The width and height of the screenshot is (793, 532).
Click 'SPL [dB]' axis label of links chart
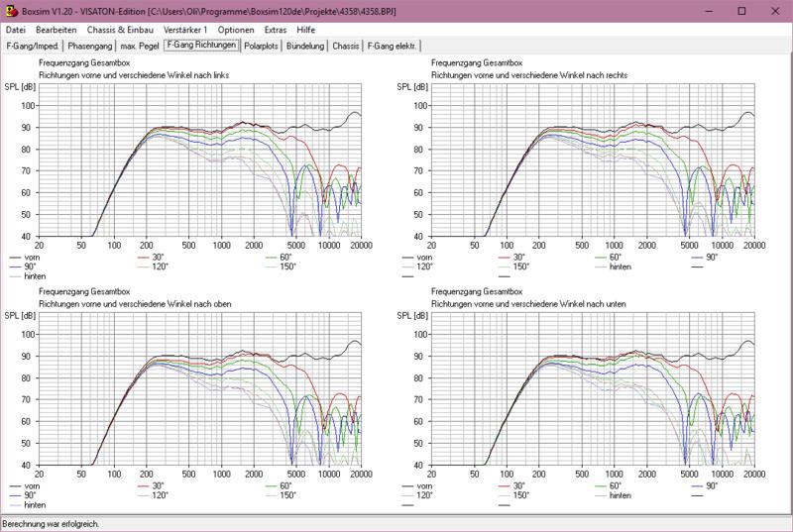coord(20,87)
